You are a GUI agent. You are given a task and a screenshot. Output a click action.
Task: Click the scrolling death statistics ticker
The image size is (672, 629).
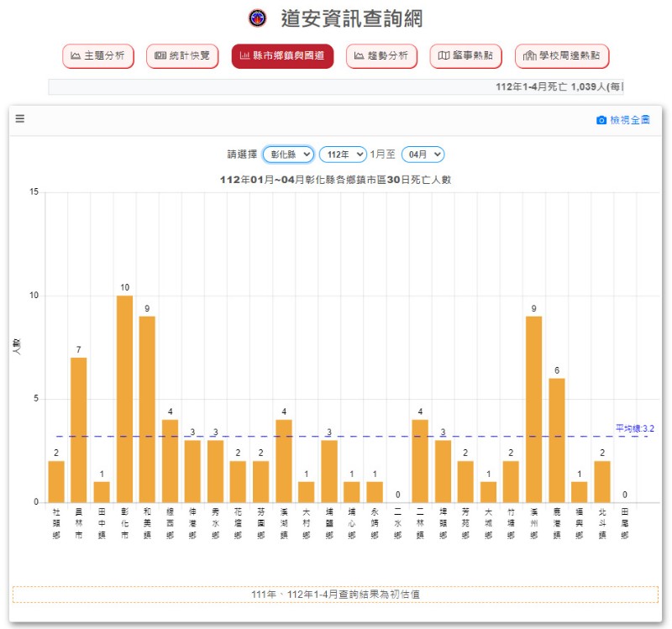336,87
